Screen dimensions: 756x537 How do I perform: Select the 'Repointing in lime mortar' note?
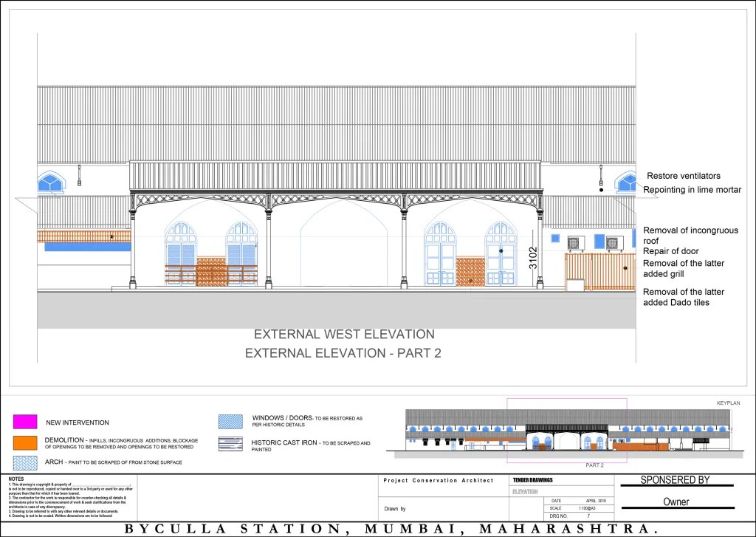pos(690,191)
